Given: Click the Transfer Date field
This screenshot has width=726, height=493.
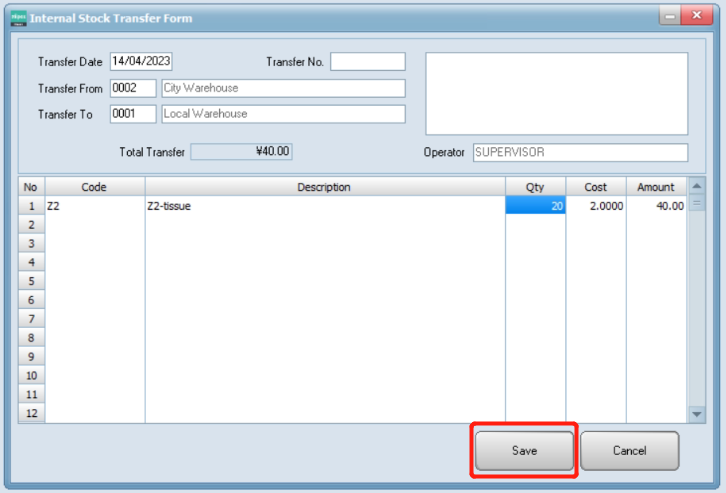Looking at the screenshot, I should (141, 62).
